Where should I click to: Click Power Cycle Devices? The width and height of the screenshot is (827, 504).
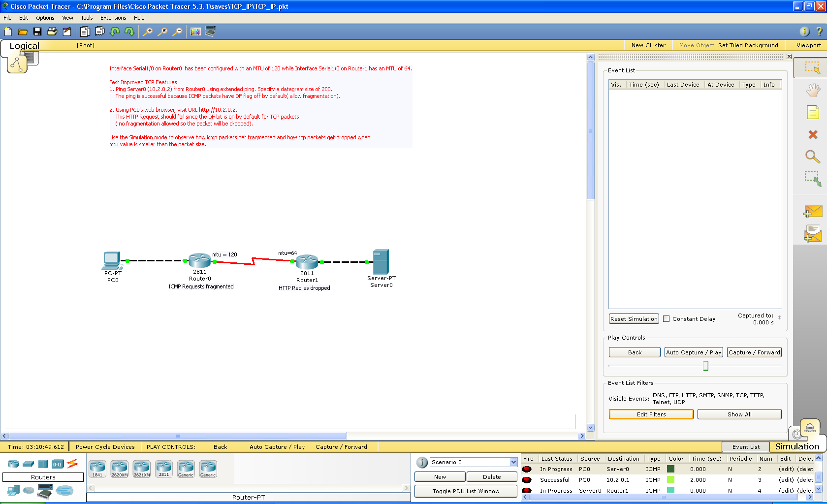105,447
